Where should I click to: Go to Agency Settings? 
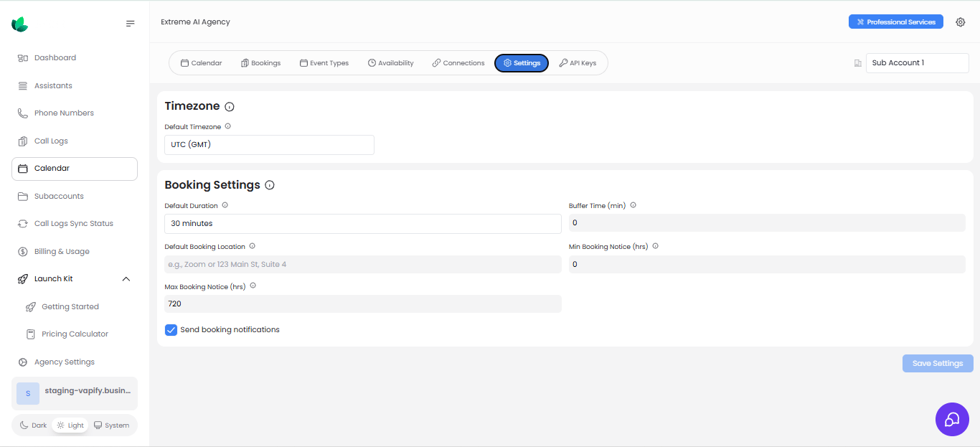[x=75, y=362]
